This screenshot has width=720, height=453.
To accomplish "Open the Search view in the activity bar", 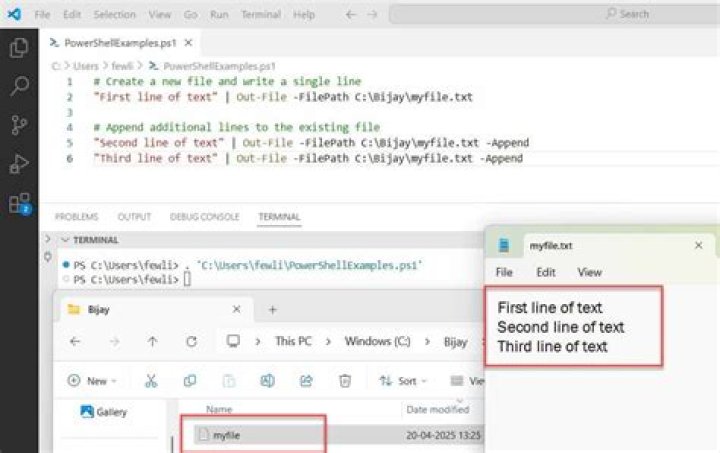I will [x=19, y=85].
